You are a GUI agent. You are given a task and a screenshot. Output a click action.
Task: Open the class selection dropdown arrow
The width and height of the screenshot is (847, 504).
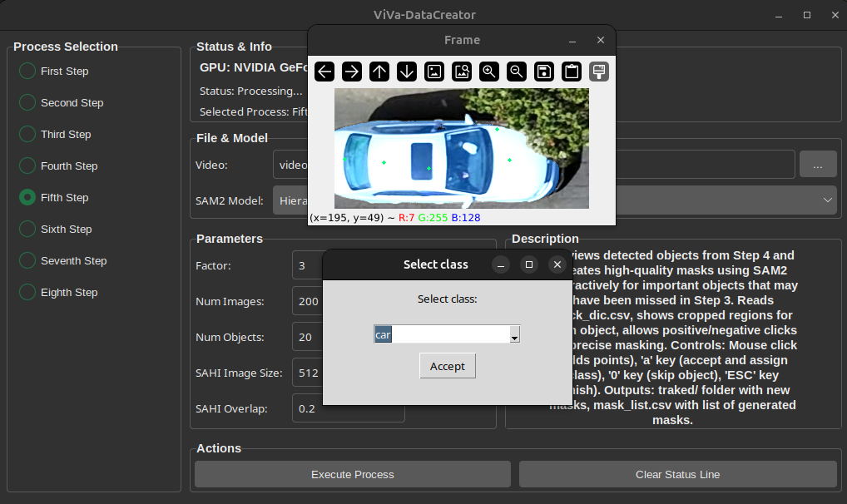click(514, 335)
